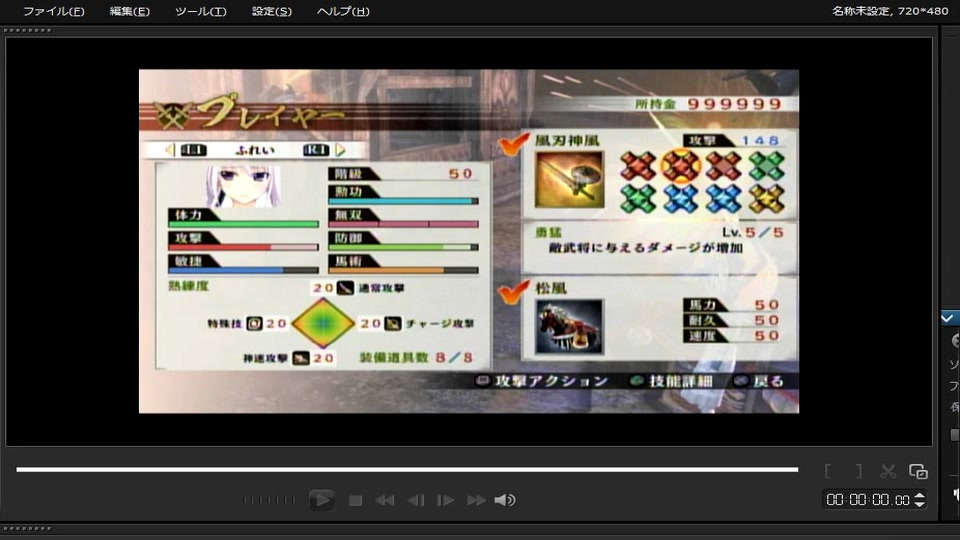Image resolution: width=960 pixels, height=540 pixels.
Task: Click the 松風 horse thumbnail in the preview
Action: (569, 327)
